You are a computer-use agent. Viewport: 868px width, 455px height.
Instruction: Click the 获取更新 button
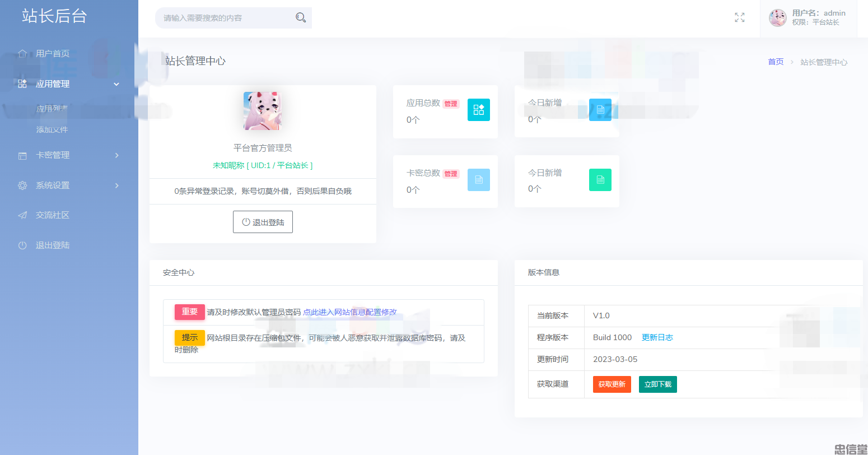click(612, 384)
